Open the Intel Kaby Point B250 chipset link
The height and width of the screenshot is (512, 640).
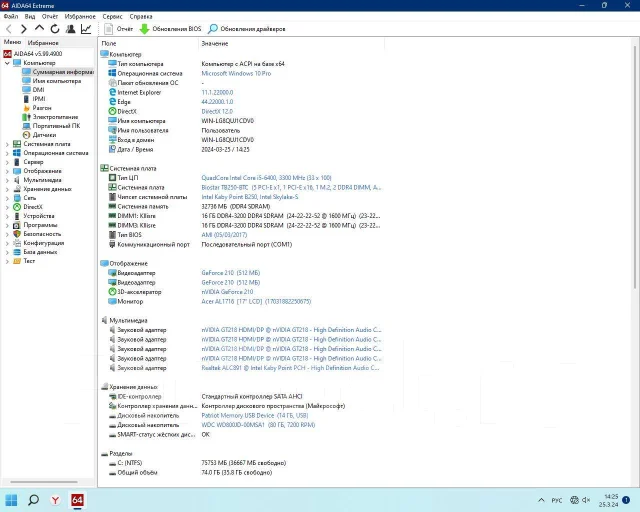pyautogui.click(x=250, y=197)
